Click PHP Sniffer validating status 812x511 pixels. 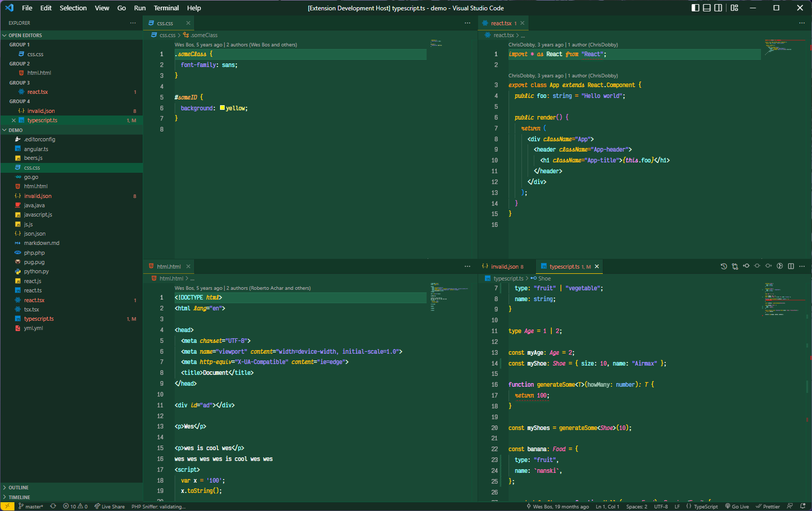158,506
